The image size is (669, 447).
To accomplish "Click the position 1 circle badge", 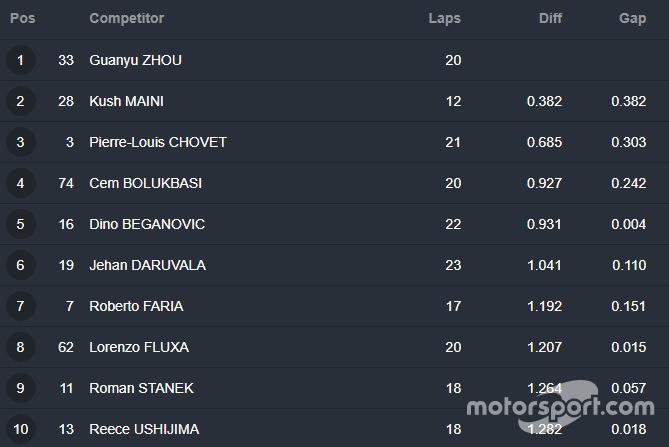I will 20,60.
